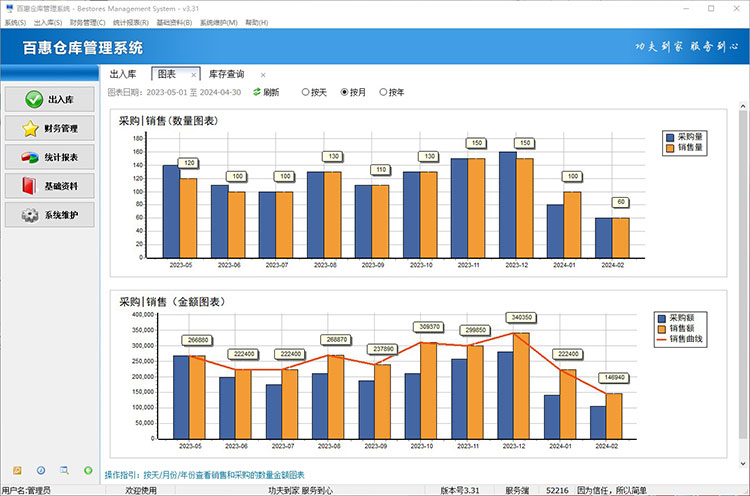Click the 120 label above 2023-05 bars
The width and height of the screenshot is (750, 496).
tap(189, 163)
